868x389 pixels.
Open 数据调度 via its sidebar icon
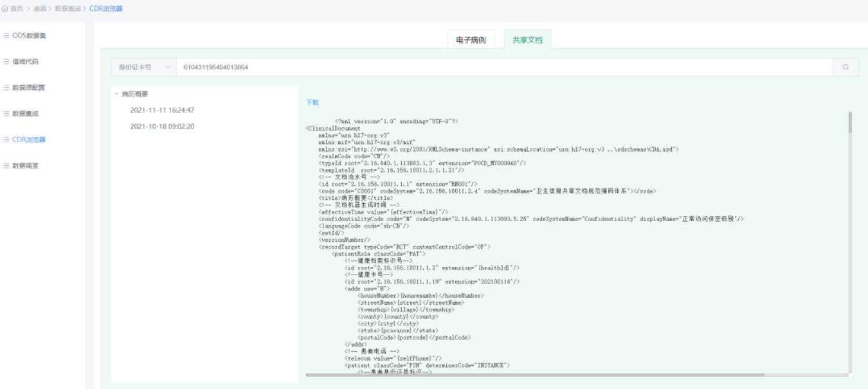click(6, 166)
